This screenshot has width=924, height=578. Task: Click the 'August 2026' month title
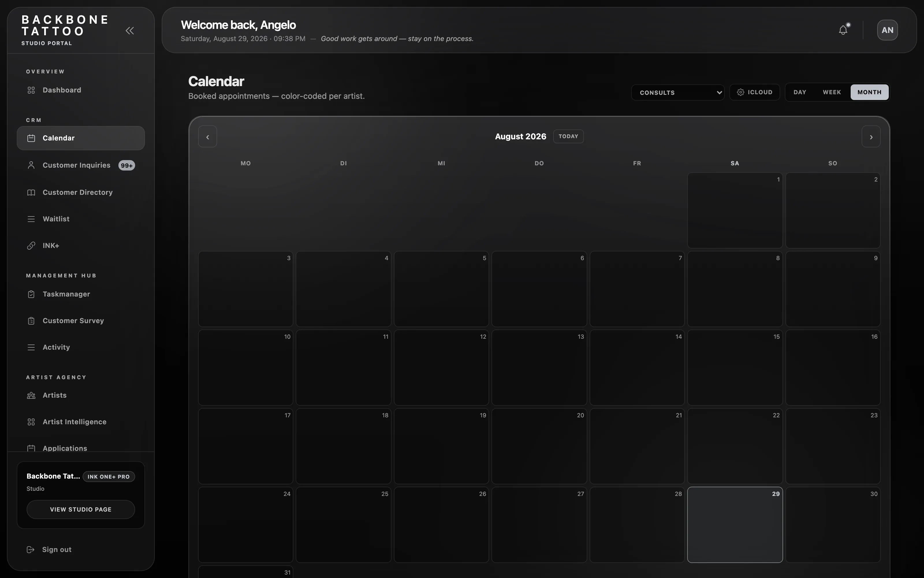(x=520, y=136)
